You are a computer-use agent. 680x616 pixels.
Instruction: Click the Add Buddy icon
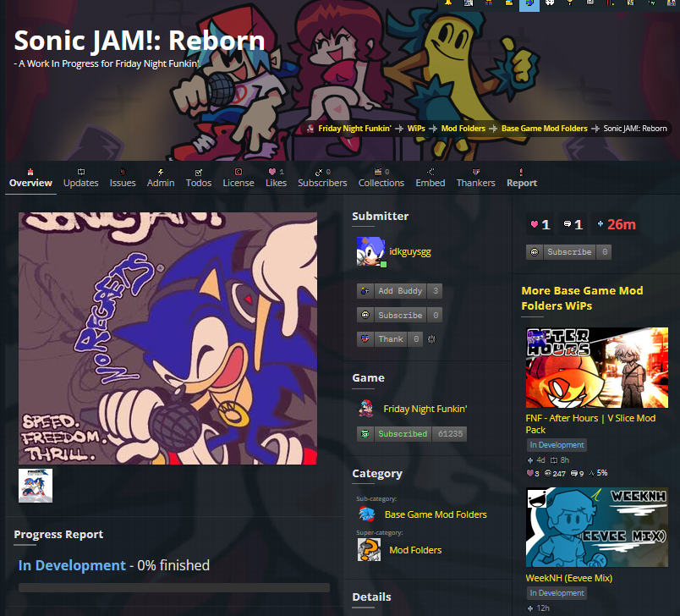tap(365, 290)
